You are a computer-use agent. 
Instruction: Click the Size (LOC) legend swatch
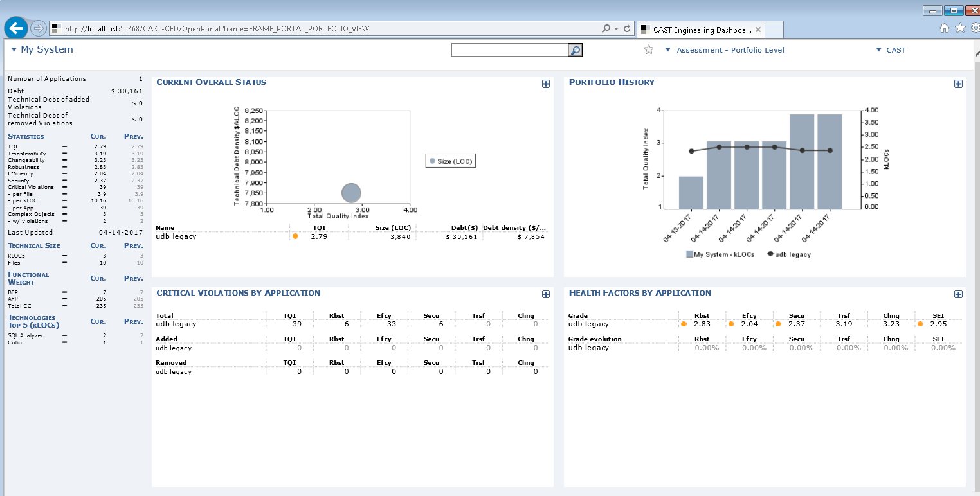pyautogui.click(x=433, y=161)
